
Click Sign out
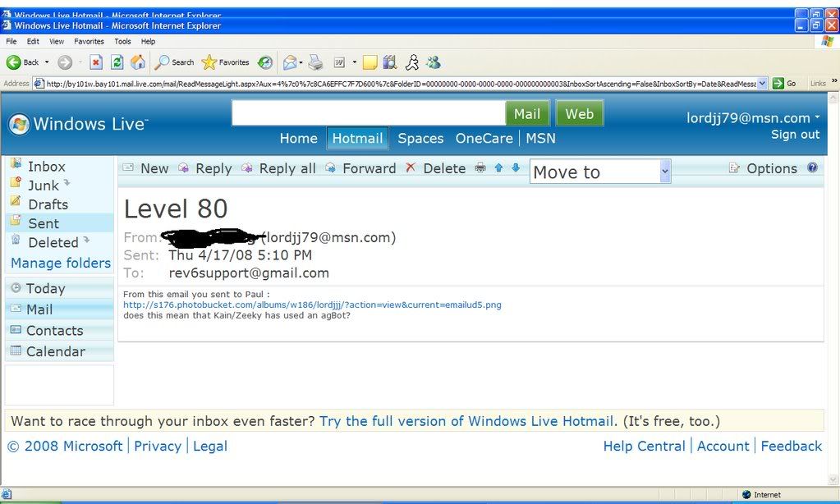795,135
